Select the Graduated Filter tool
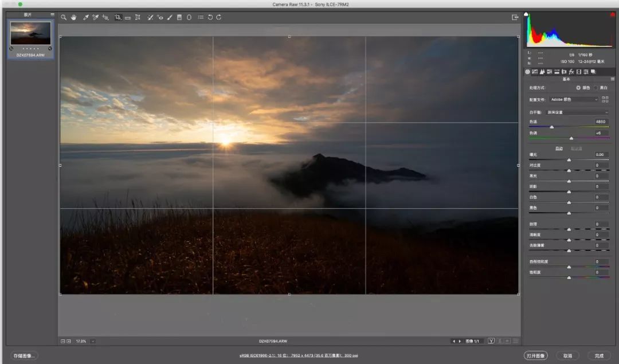The width and height of the screenshot is (619, 364). [x=179, y=17]
